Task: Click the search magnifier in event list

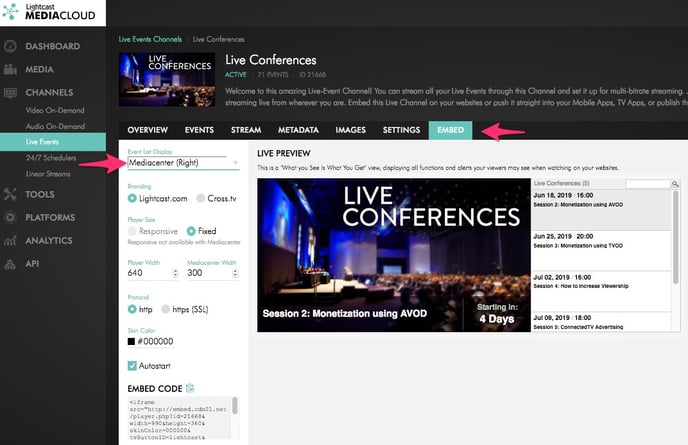Action: pyautogui.click(x=675, y=184)
